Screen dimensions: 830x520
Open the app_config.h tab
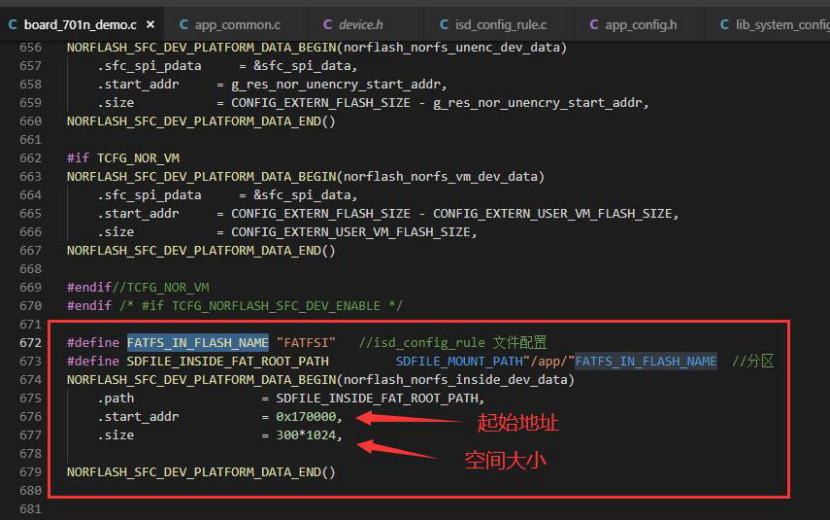[x=640, y=24]
